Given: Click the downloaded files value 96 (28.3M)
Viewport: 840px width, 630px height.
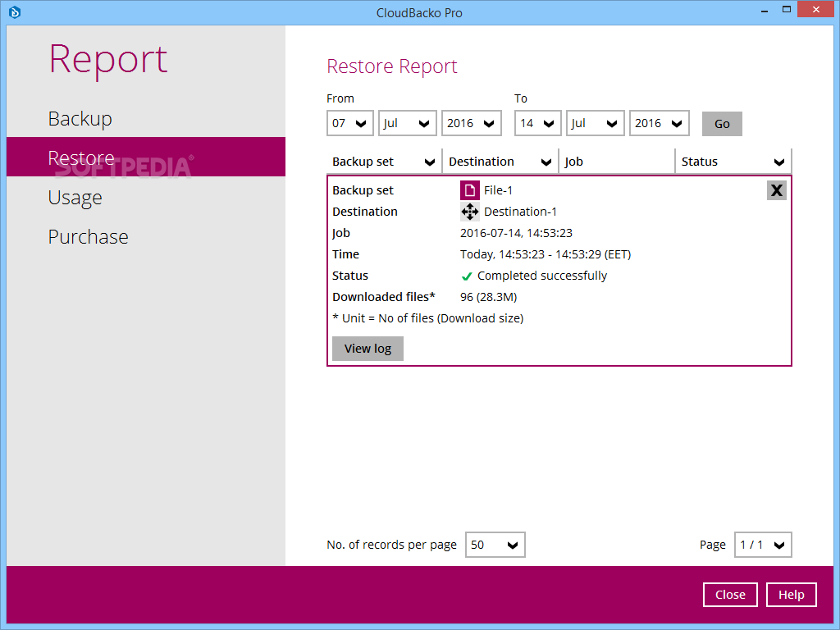Looking at the screenshot, I should click(x=489, y=297).
